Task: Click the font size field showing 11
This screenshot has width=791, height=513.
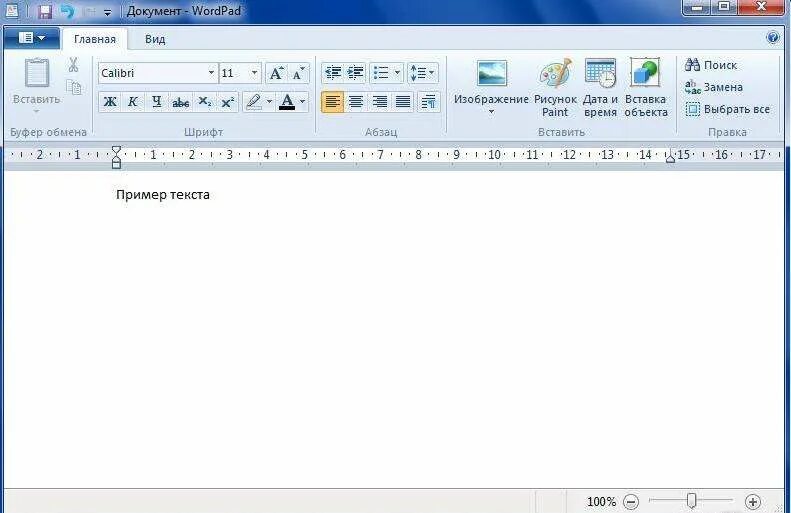Action: tap(234, 73)
